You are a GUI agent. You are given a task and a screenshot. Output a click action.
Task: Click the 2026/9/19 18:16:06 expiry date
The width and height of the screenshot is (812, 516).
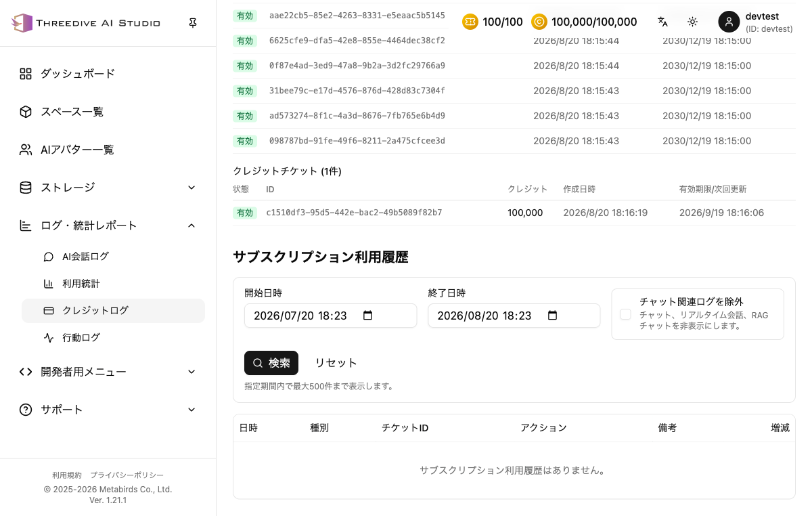click(722, 213)
